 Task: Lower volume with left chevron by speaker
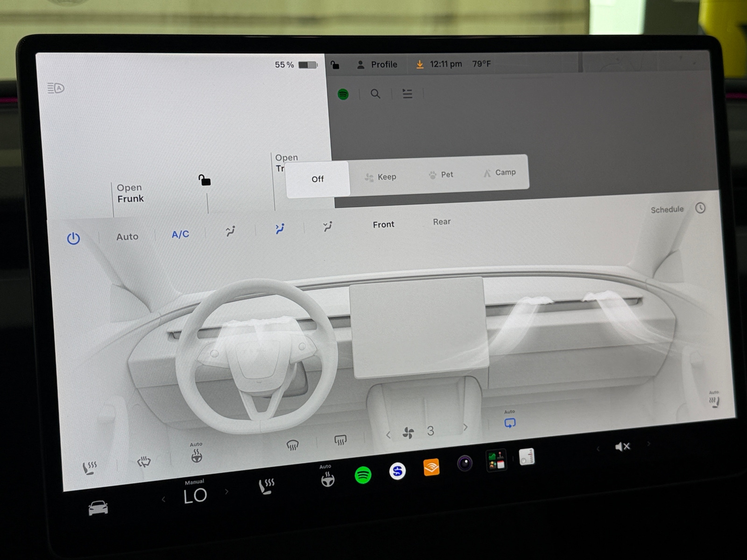click(598, 449)
